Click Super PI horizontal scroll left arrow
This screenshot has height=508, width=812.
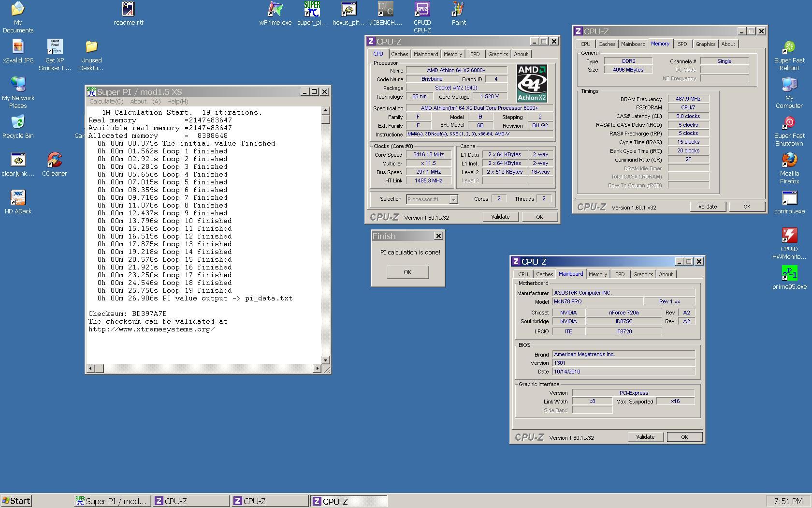[90, 369]
